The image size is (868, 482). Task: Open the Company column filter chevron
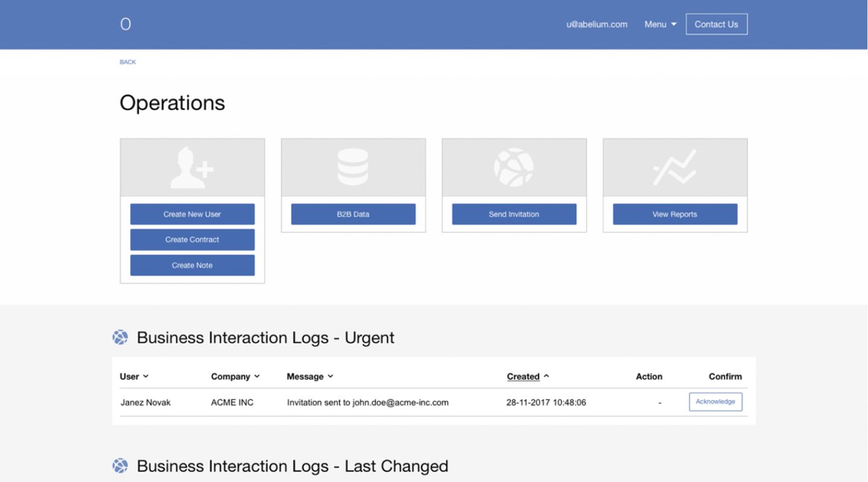point(257,376)
